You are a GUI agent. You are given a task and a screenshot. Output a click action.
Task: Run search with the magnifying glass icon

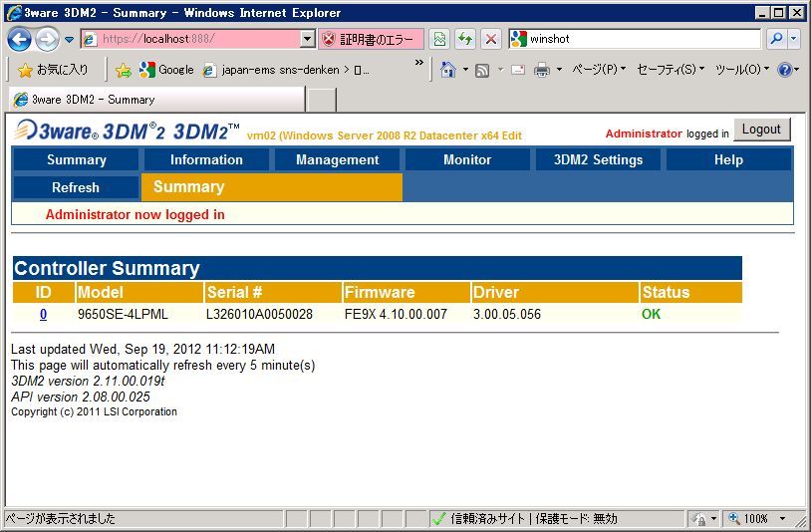776,39
